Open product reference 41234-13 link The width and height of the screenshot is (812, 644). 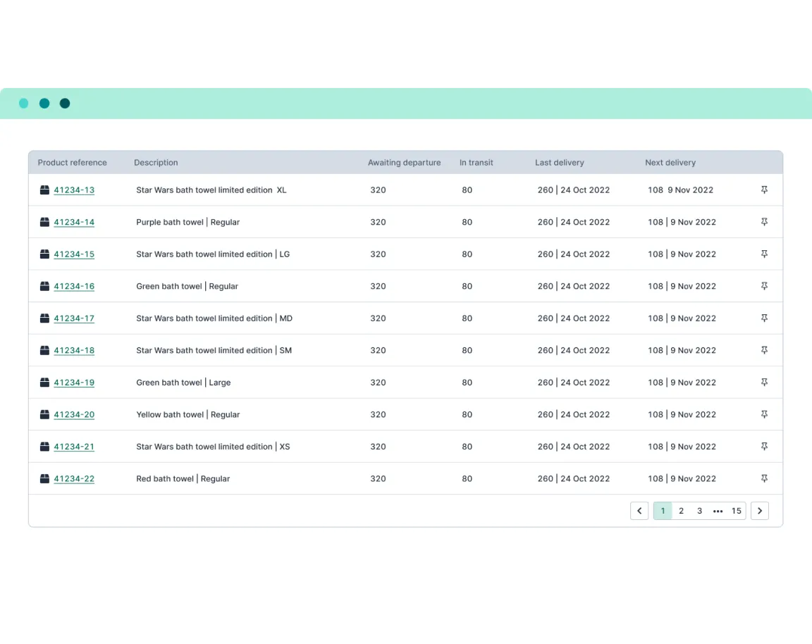pos(74,190)
